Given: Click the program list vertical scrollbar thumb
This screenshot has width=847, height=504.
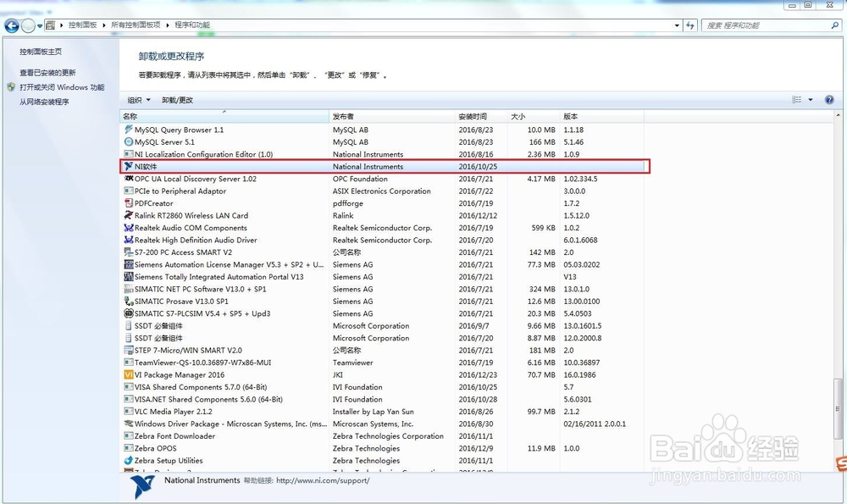Looking at the screenshot, I should click(x=838, y=409).
